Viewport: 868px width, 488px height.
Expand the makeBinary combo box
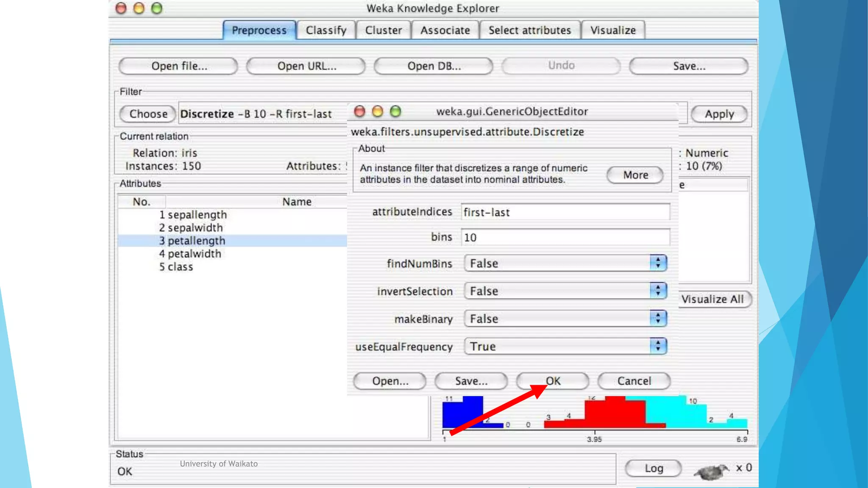565,319
